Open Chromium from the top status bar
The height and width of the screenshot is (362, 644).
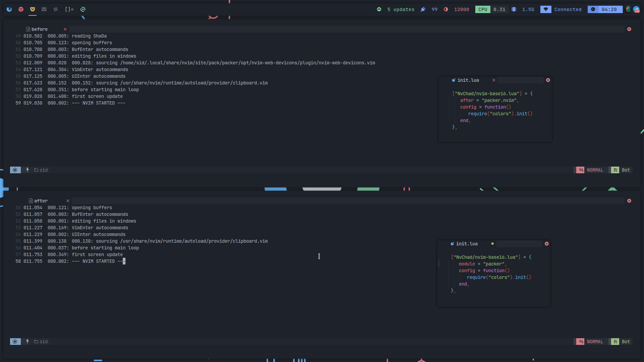pos(21,9)
